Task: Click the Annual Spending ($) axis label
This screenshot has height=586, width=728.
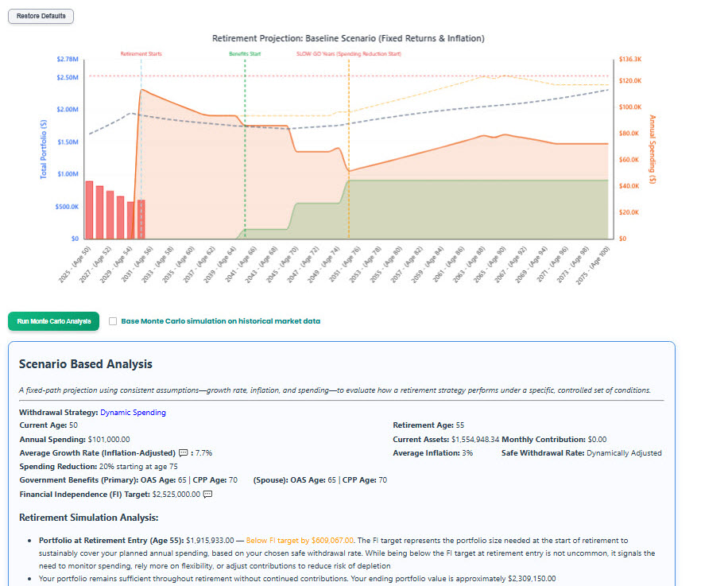Action: (x=651, y=147)
